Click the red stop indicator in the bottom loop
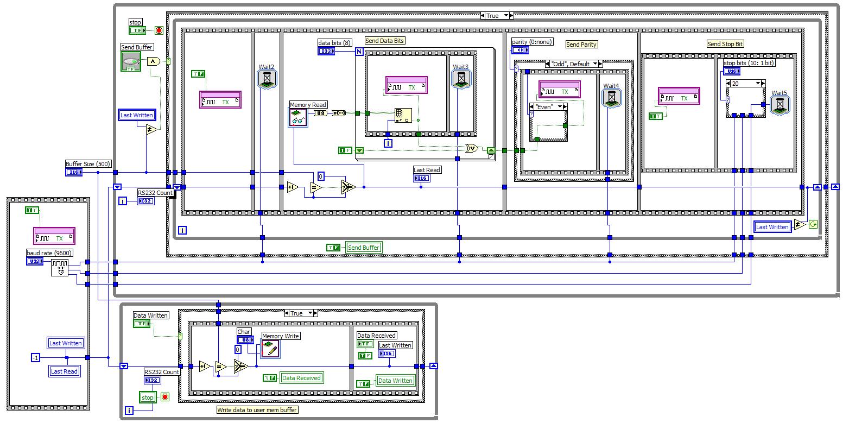This screenshot has height=423, width=868. (x=165, y=397)
